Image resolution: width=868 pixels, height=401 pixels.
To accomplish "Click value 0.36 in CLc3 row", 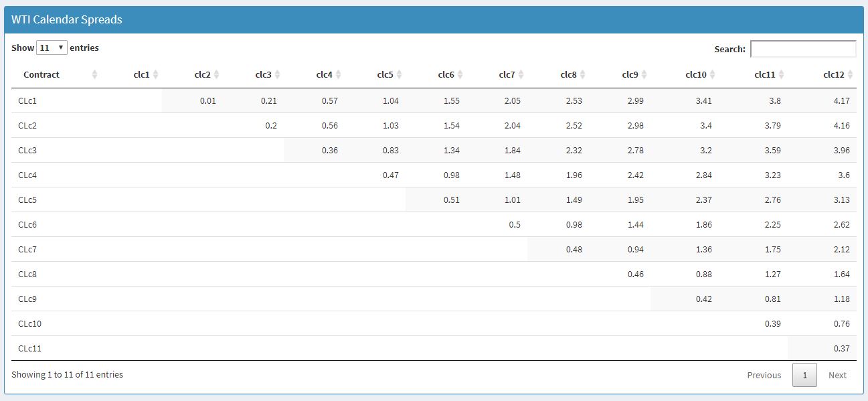I will (330, 150).
